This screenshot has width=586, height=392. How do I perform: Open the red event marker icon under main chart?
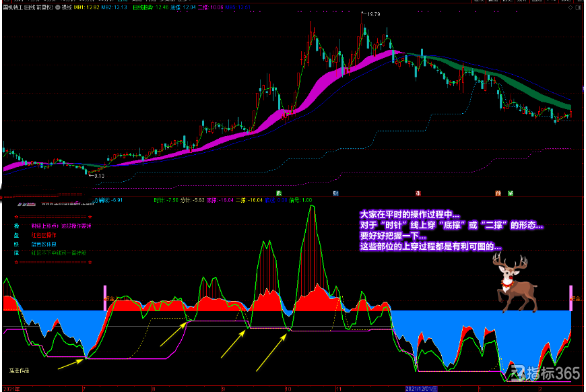pyautogui.click(x=418, y=193)
